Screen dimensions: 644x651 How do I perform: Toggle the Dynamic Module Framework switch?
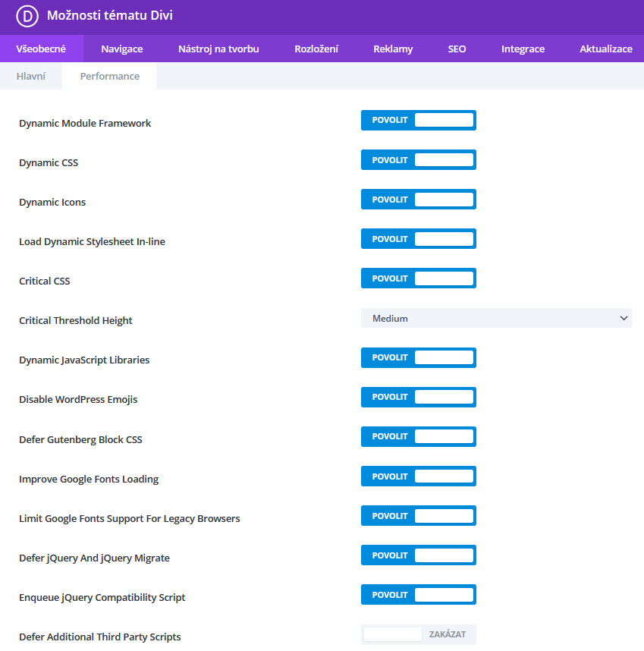tap(418, 121)
